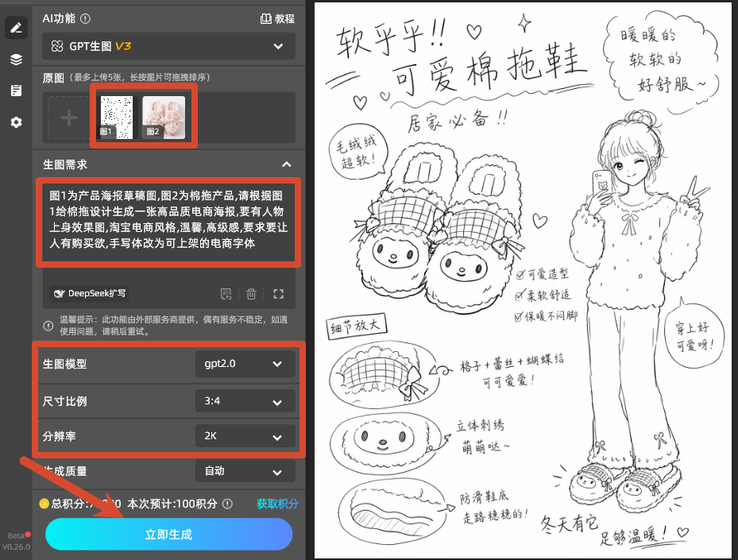Viewport: 738px width, 560px height.
Task: Open the 生成质量 自动 dropdown
Action: (245, 471)
